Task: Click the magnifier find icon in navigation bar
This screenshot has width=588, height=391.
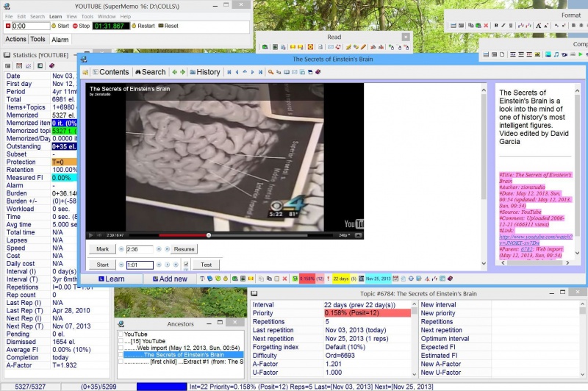Action: tap(270, 72)
